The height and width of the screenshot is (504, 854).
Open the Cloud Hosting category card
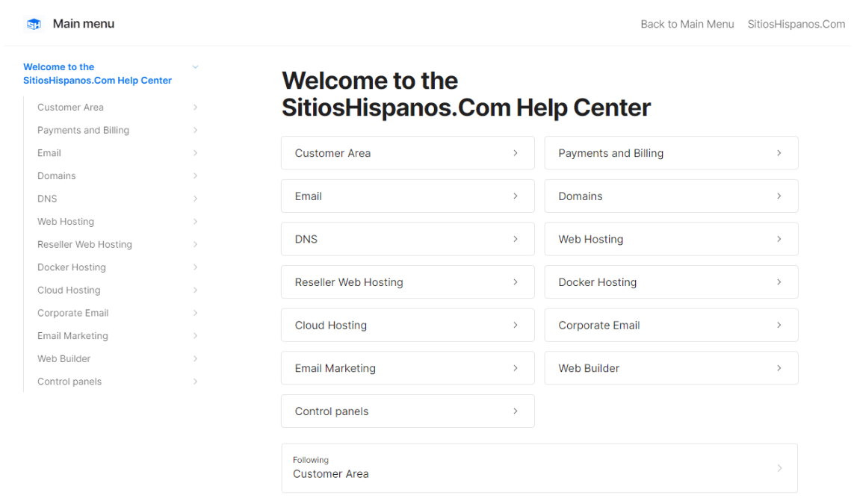408,325
